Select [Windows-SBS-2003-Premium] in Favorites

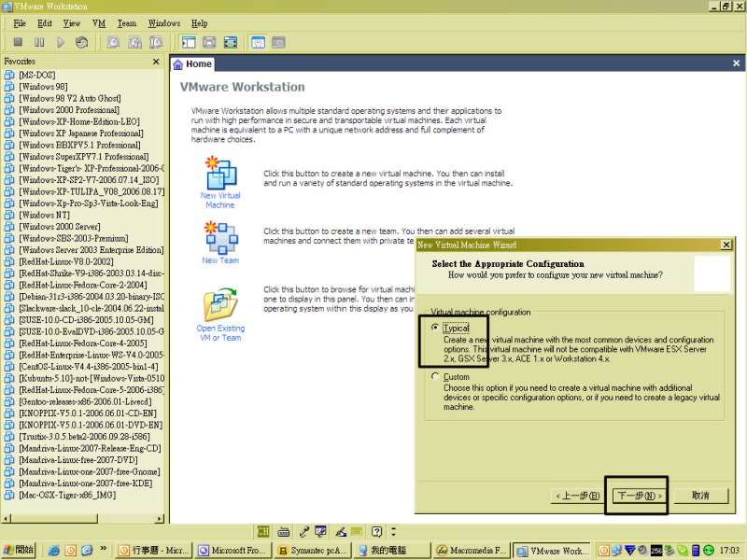(x=74, y=239)
